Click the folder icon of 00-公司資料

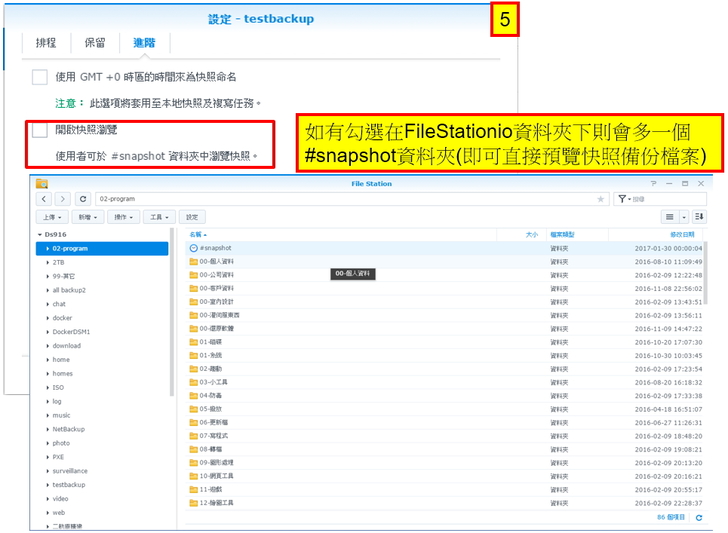pos(194,275)
